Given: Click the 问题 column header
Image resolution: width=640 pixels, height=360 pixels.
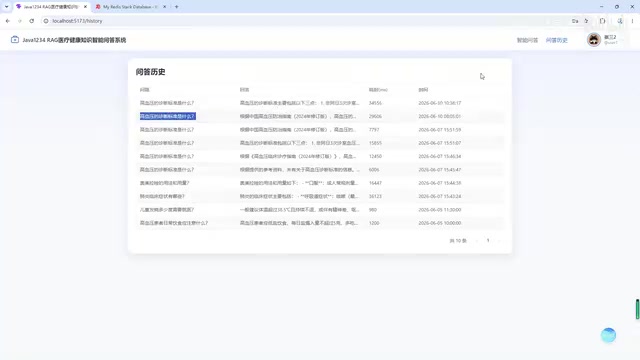Looking at the screenshot, I should [144, 90].
